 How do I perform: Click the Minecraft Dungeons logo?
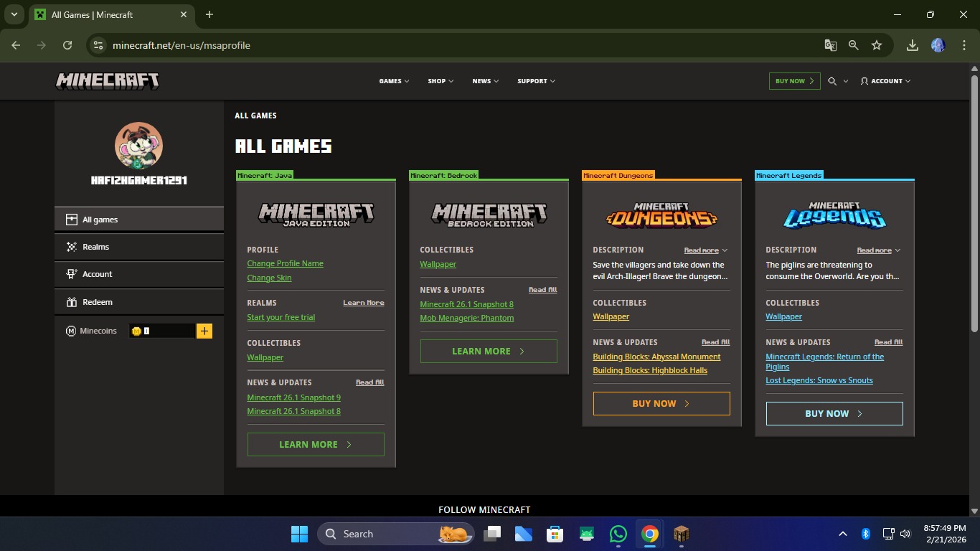pos(661,215)
